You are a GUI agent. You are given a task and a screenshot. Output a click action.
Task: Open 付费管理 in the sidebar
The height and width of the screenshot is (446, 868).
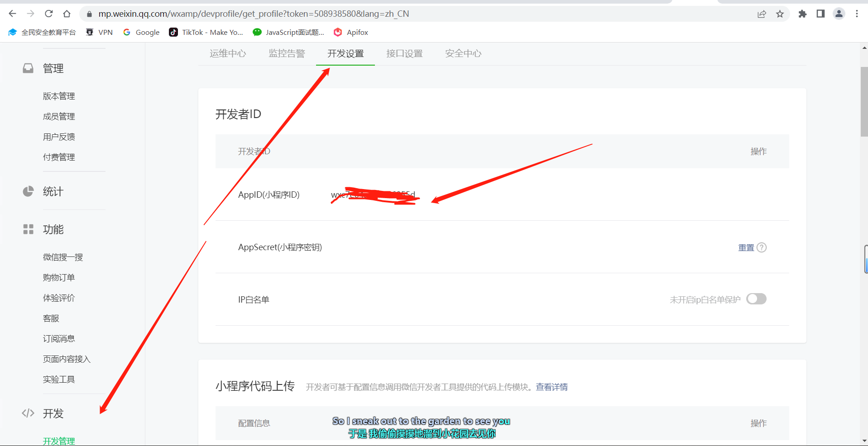(59, 157)
